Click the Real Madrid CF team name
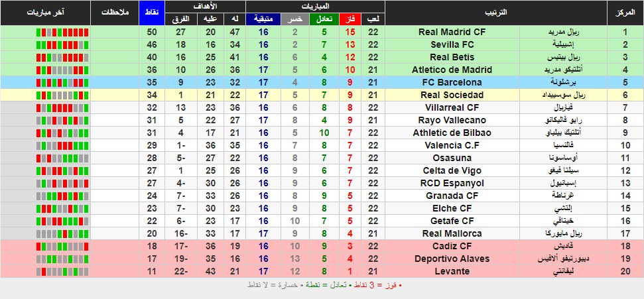Screen dimensions: 644x299 452,32
